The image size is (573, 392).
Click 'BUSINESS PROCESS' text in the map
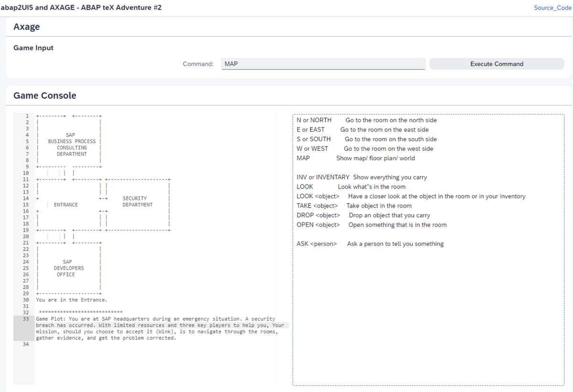(72, 141)
